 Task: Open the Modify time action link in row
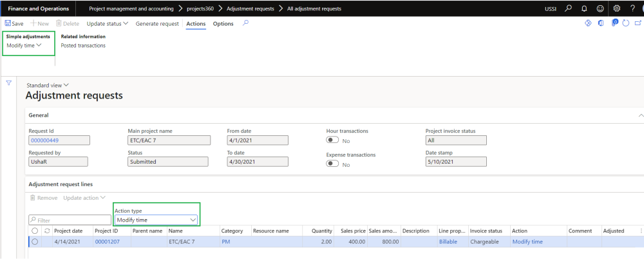pyautogui.click(x=527, y=242)
